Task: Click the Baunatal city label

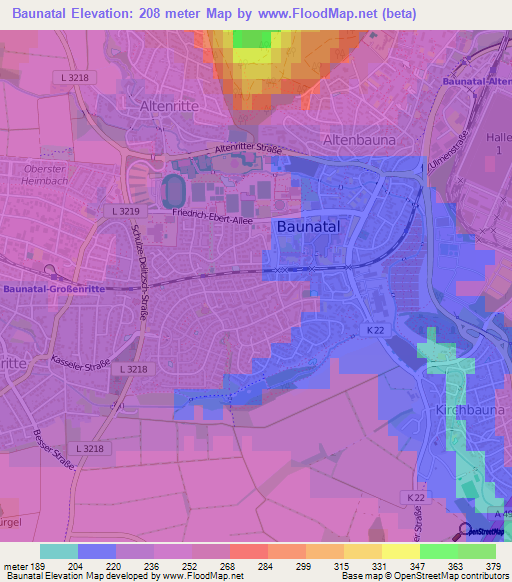Action: 308,226
